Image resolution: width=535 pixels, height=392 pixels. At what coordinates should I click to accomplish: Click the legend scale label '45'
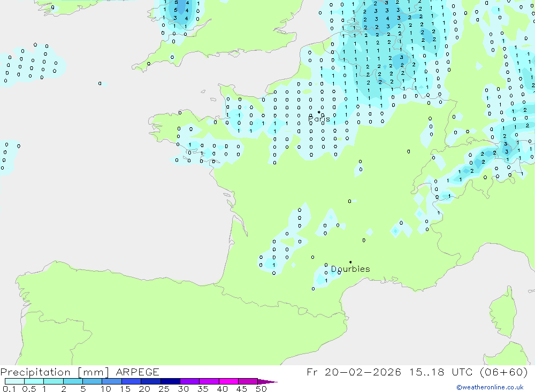242,389
